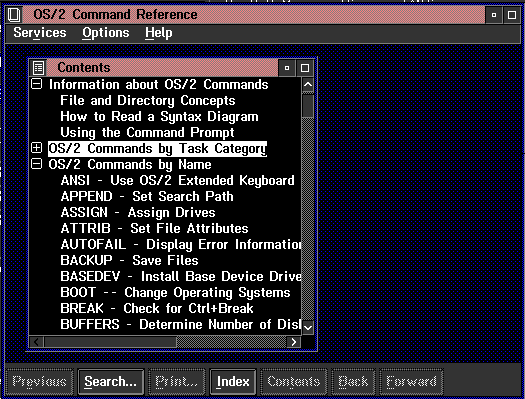Open AUTOFAIL - Display Error Information

click(x=181, y=244)
